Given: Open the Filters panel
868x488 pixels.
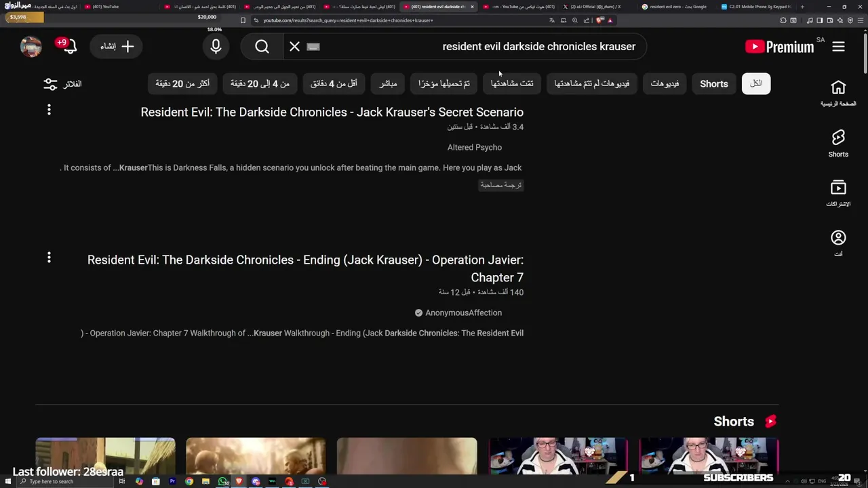Looking at the screenshot, I should [x=62, y=84].
